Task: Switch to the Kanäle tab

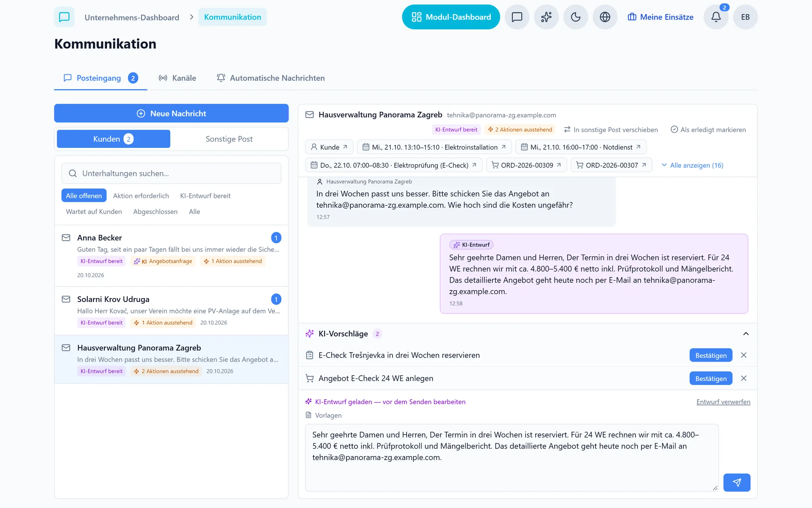Action: coord(177,78)
